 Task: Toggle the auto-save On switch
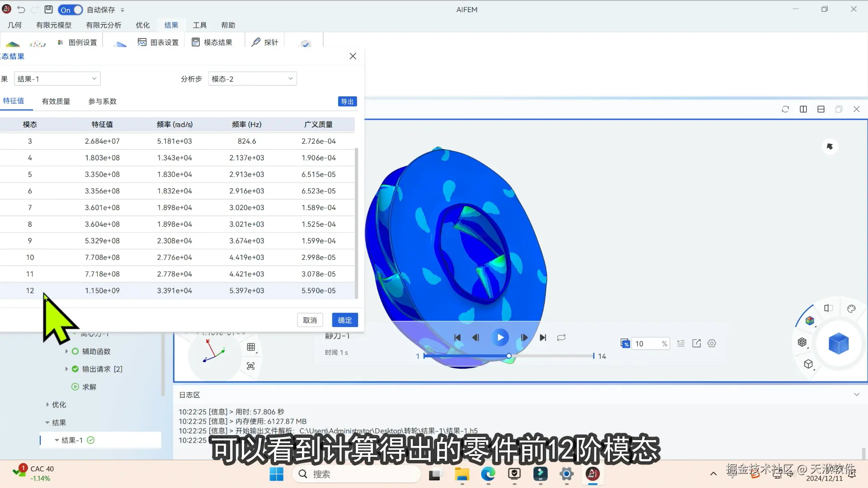71,9
